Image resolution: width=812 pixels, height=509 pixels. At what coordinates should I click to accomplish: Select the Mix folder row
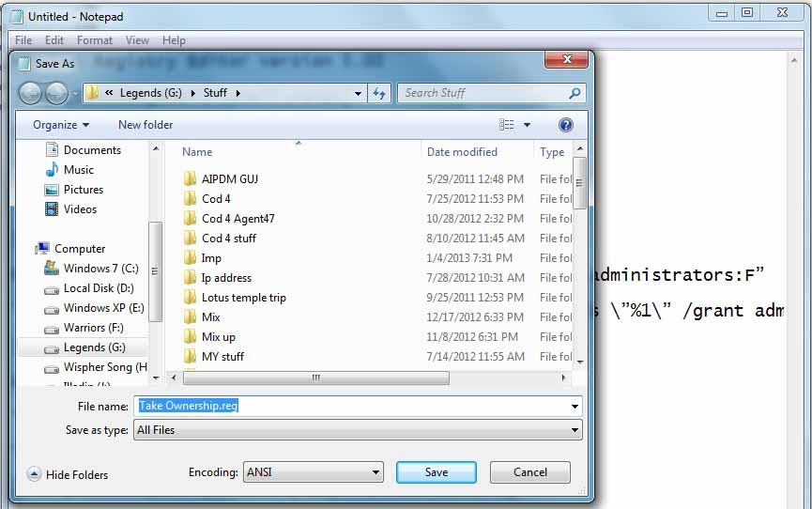pos(377,316)
